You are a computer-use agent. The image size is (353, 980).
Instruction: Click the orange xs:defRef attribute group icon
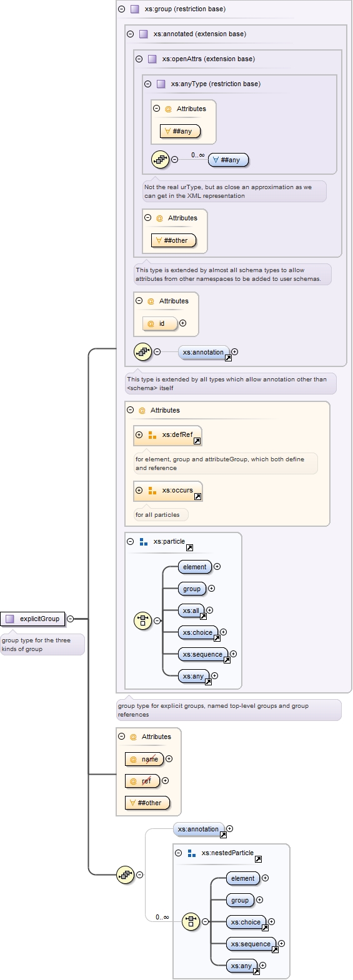click(152, 434)
